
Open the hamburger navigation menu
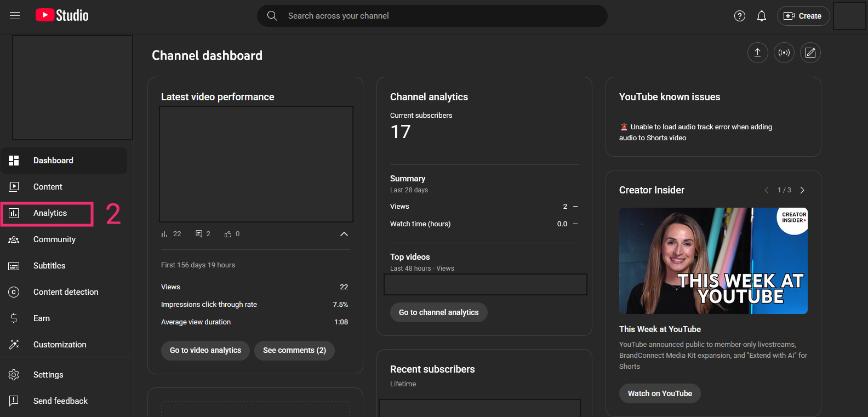pos(15,16)
